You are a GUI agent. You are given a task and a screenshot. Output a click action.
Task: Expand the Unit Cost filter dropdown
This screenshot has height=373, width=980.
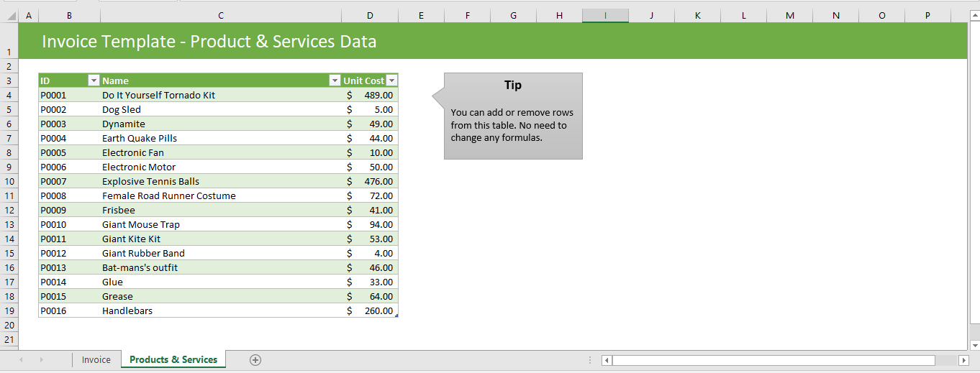click(x=391, y=80)
